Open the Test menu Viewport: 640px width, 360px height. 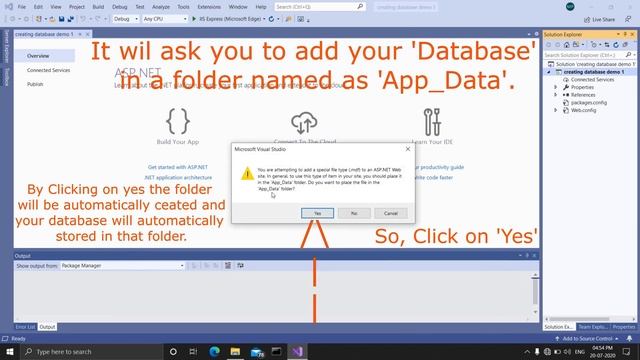[x=140, y=7]
